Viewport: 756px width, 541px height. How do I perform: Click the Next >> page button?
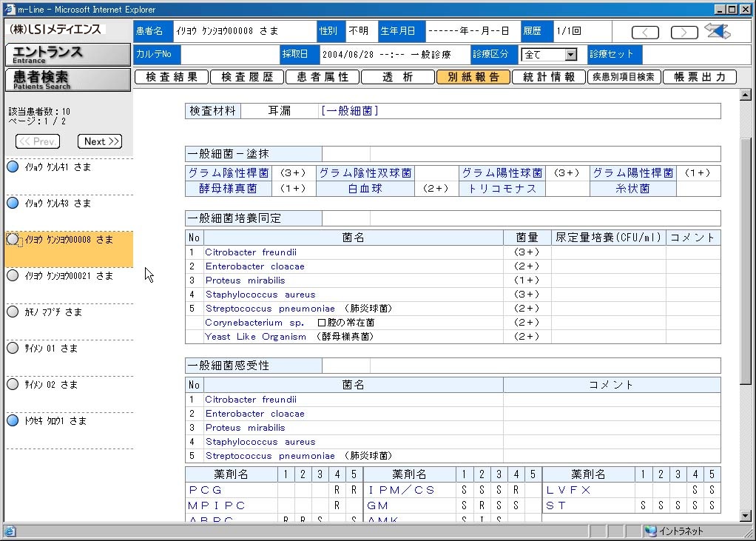pyautogui.click(x=100, y=141)
